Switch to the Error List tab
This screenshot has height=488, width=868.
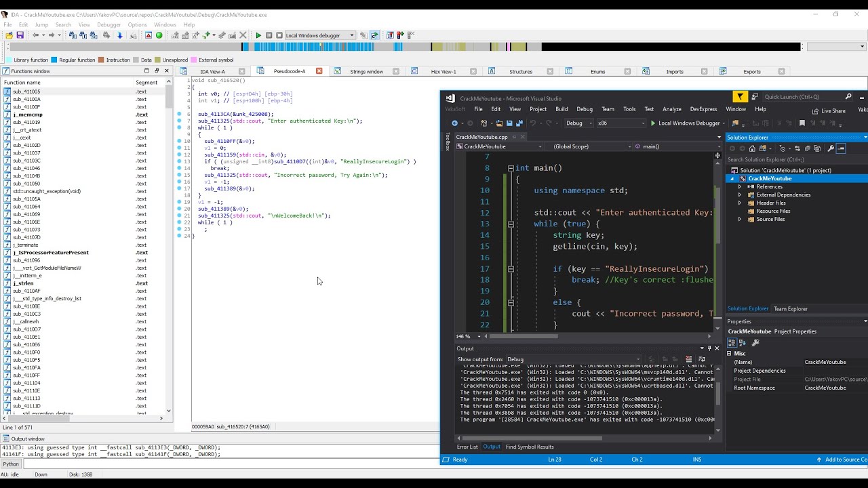(467, 447)
